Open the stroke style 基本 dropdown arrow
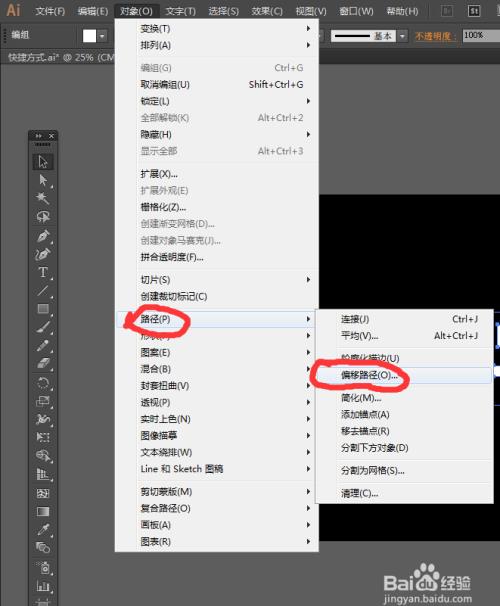 (403, 36)
